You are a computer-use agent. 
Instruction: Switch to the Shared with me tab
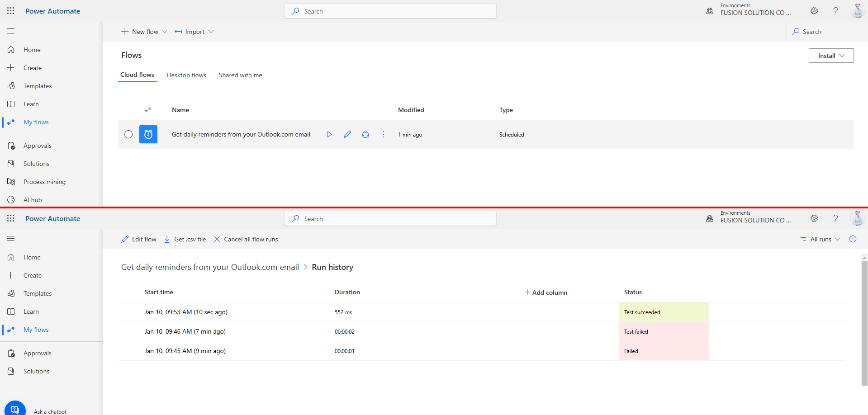coord(240,75)
